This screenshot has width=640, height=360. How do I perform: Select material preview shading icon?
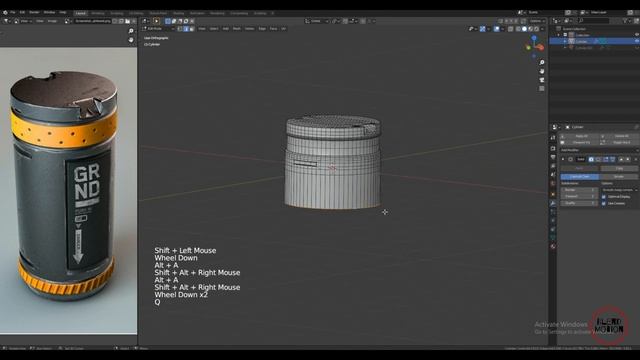tap(531, 29)
